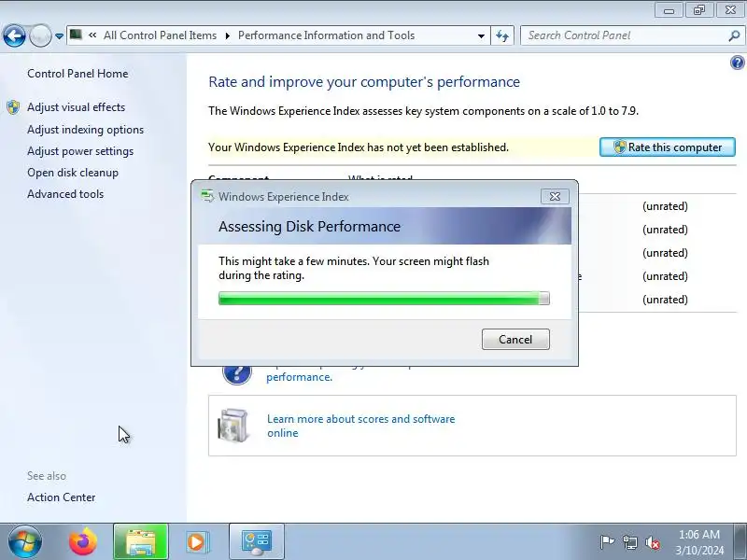Screen dimensions: 747x560
Task: Click the search magnifier icon
Action: 734,35
